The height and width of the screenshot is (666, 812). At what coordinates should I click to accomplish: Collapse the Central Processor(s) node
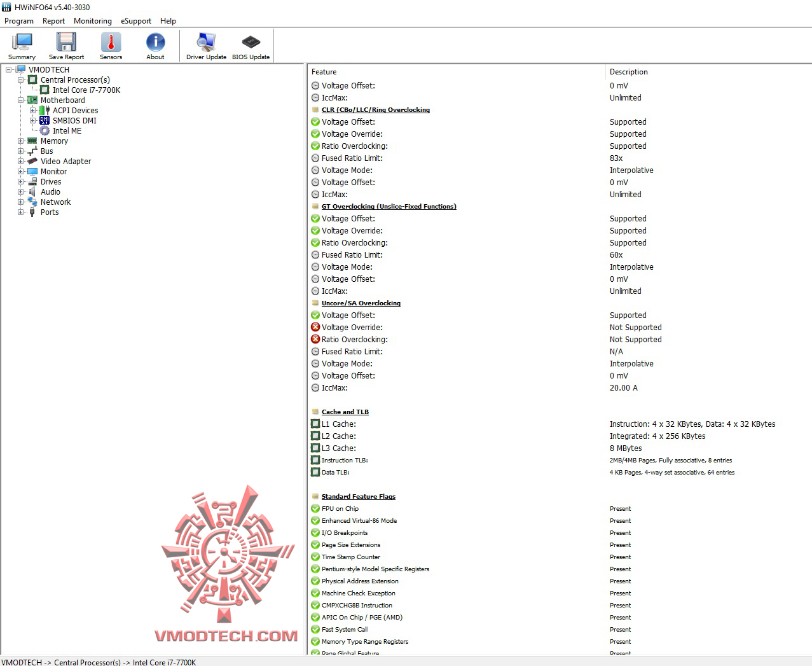(x=20, y=80)
